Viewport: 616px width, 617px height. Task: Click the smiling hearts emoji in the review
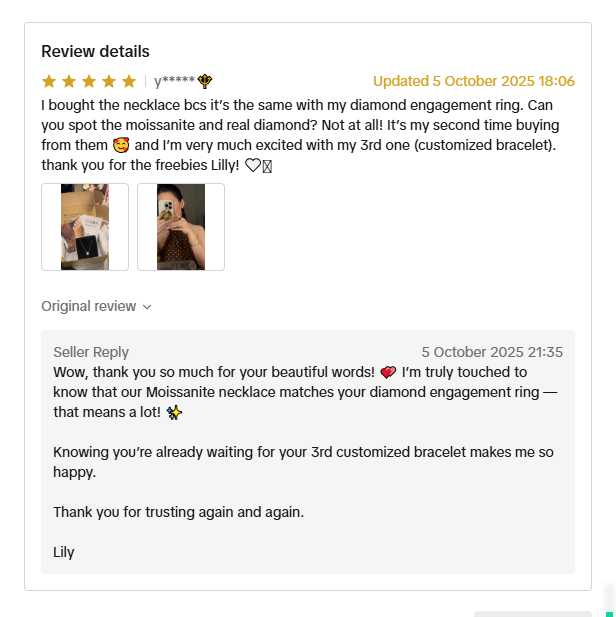(x=121, y=145)
